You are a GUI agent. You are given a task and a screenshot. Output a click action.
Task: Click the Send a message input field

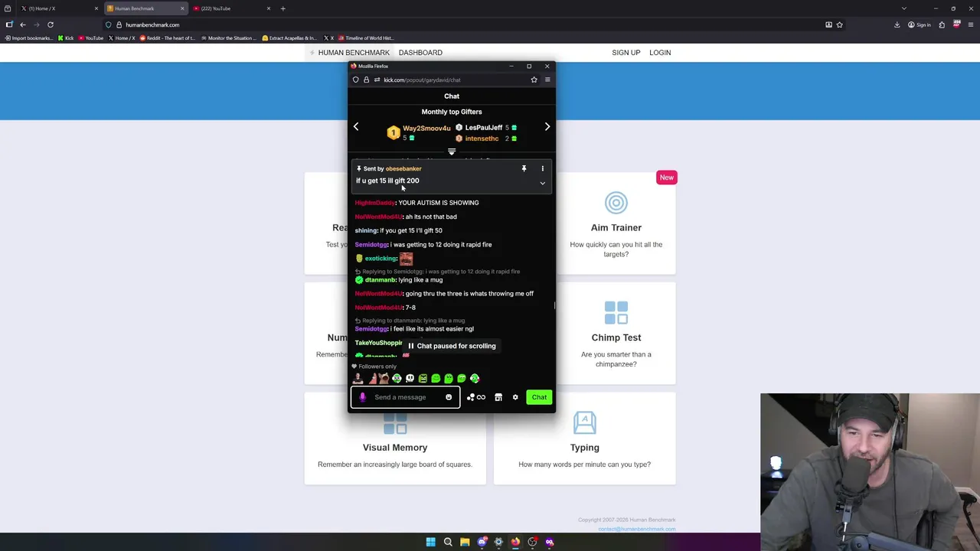(405, 397)
